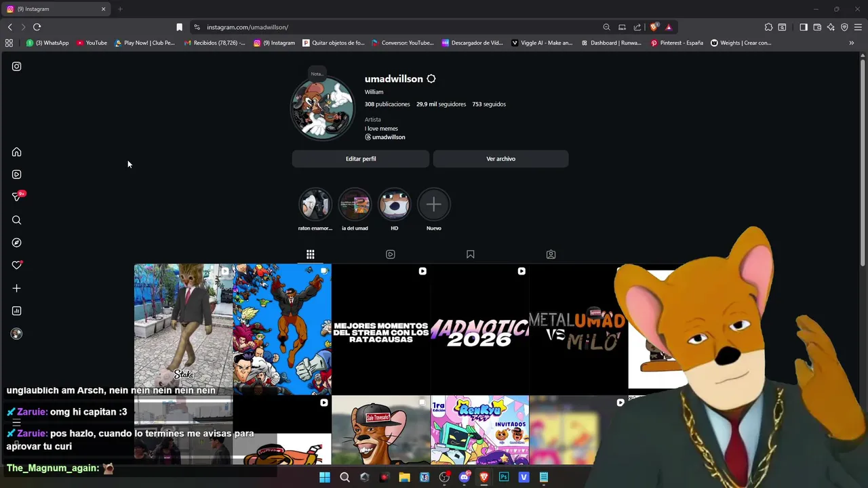Screen dimensions: 868x488
Task: Open OBS Studio from the taskbar
Action: click(444, 477)
